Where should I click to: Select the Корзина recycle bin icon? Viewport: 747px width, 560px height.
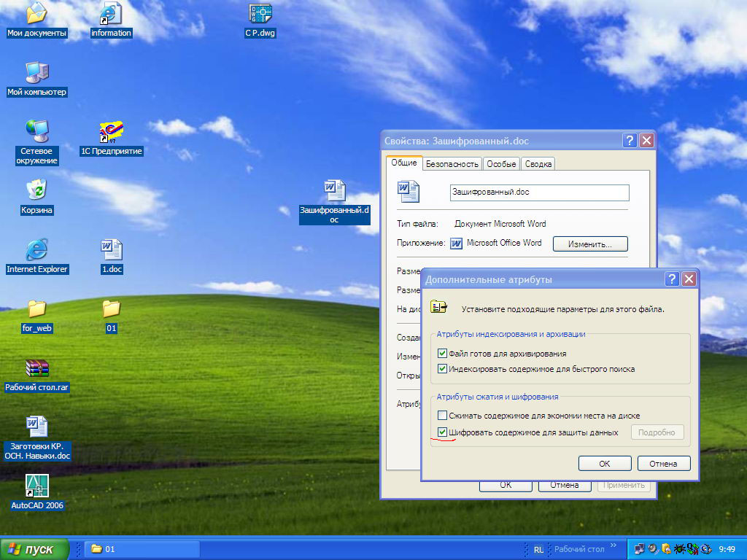(36, 190)
